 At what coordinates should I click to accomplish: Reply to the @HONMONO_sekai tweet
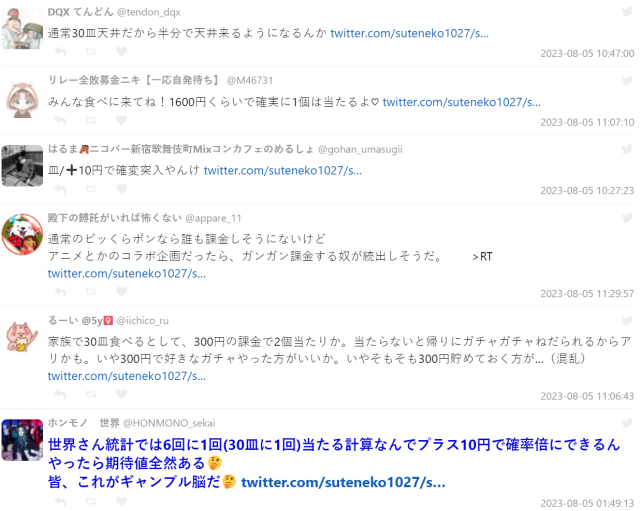click(60, 501)
